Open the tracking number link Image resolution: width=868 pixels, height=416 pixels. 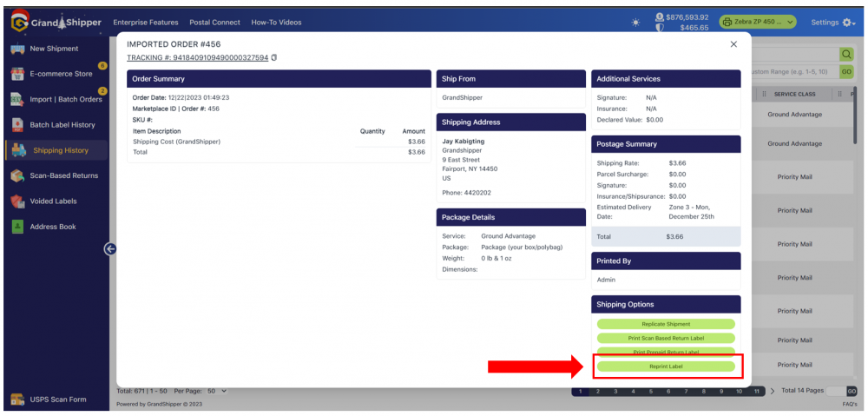coord(198,57)
